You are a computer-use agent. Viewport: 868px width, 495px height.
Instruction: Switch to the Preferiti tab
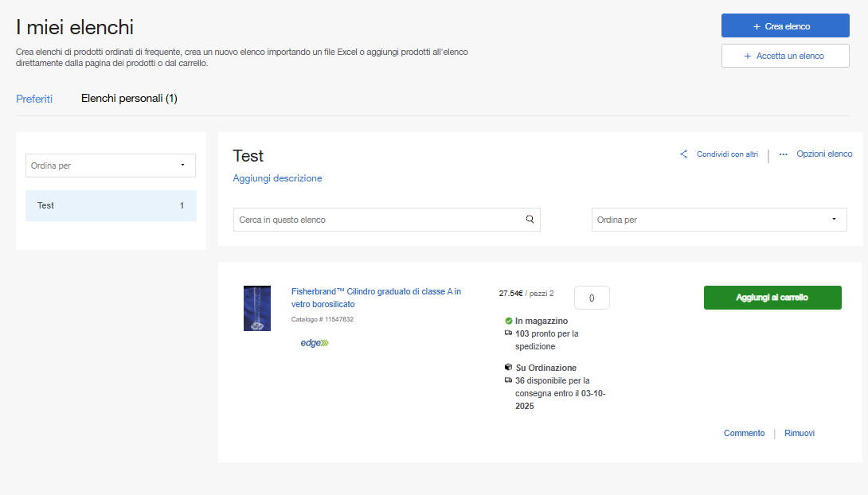pyautogui.click(x=34, y=99)
